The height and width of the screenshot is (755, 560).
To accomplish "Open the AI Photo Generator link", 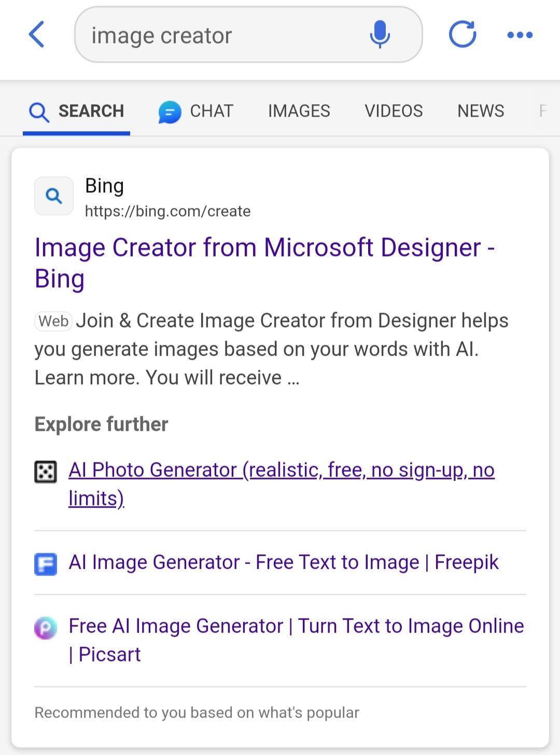I will (282, 484).
